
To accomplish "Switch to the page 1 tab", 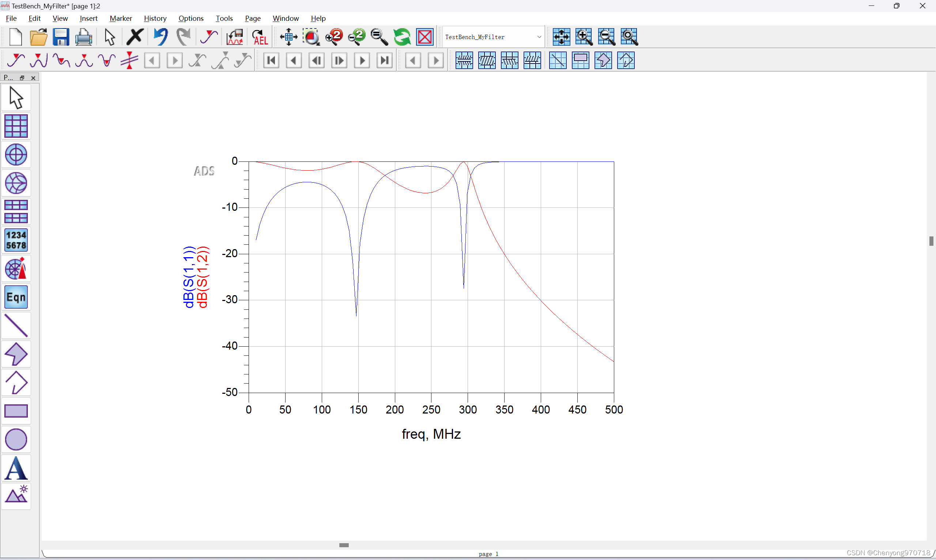I will click(488, 553).
